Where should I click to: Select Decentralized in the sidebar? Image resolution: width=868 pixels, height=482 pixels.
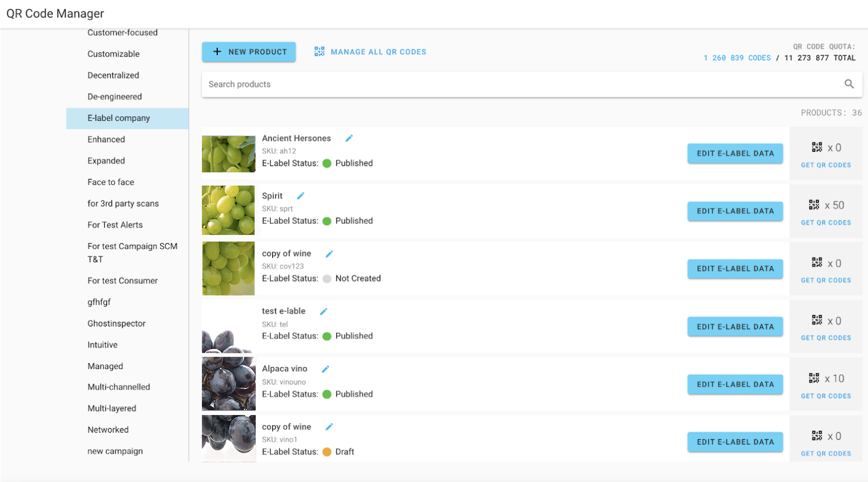click(x=113, y=75)
